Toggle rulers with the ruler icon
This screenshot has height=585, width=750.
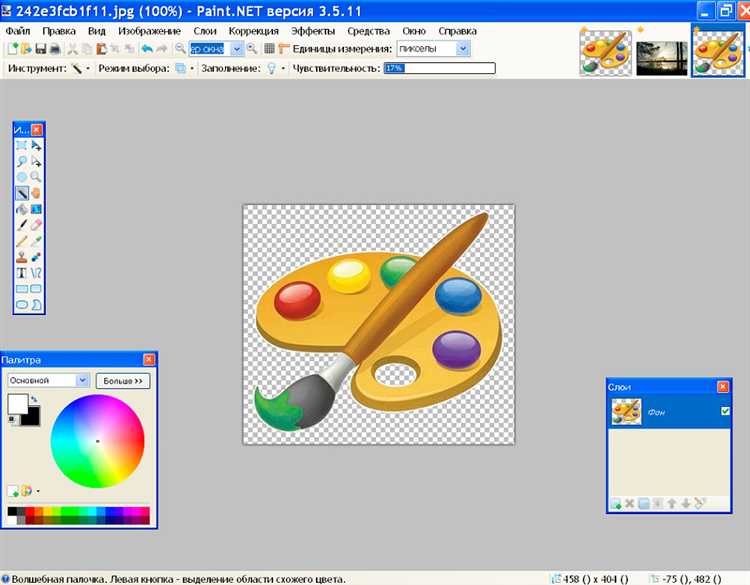coord(284,49)
